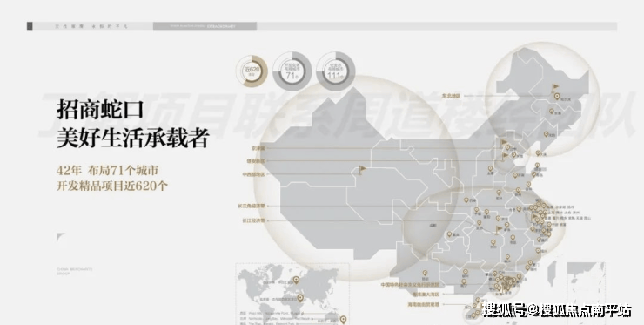Viewport: 644px width, 325px height.
Task: Select the dark EXTRAORDINARY segment in the top bar
Action: point(205,26)
